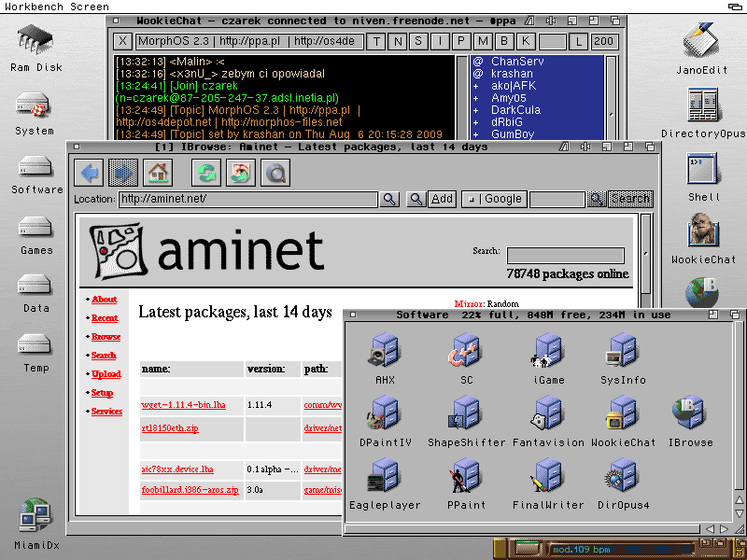
Task: Click the Location URL field
Action: pyautogui.click(x=247, y=199)
